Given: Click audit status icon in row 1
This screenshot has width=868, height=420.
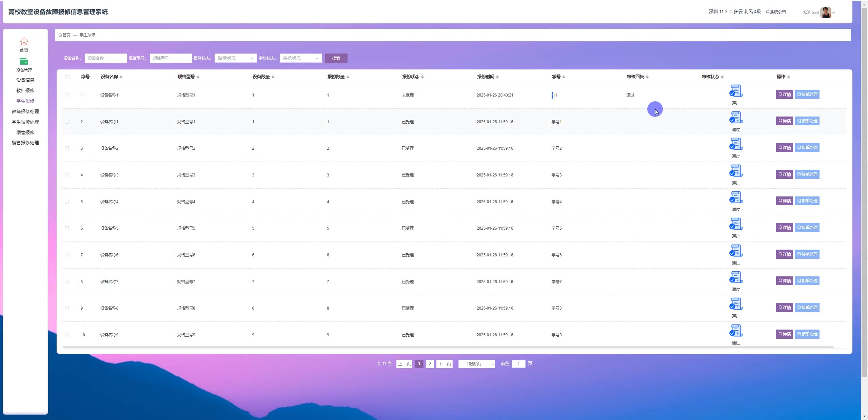Looking at the screenshot, I should (736, 91).
